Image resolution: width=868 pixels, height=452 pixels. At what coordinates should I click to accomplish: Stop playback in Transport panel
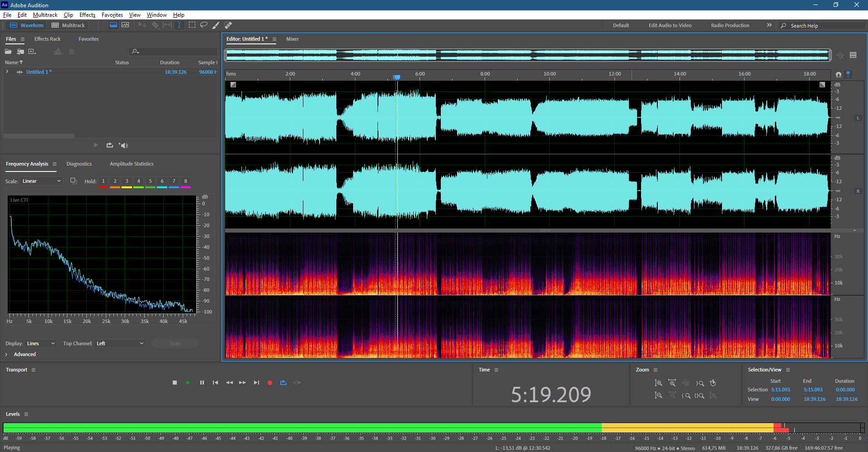coord(175,383)
